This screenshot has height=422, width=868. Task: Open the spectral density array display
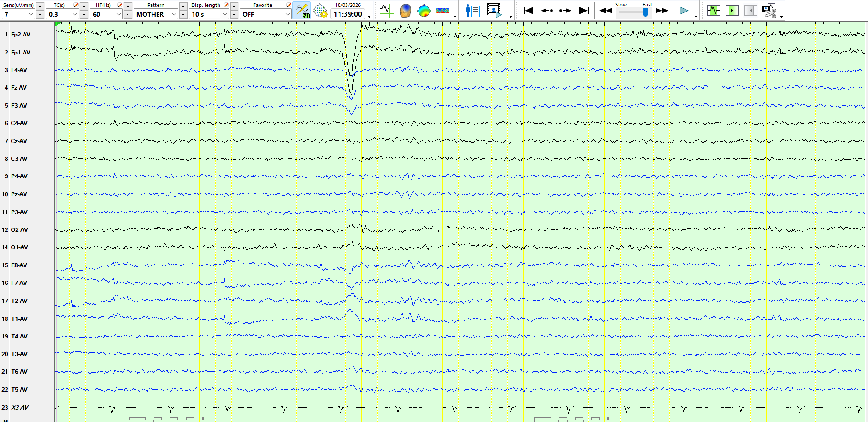pos(443,11)
